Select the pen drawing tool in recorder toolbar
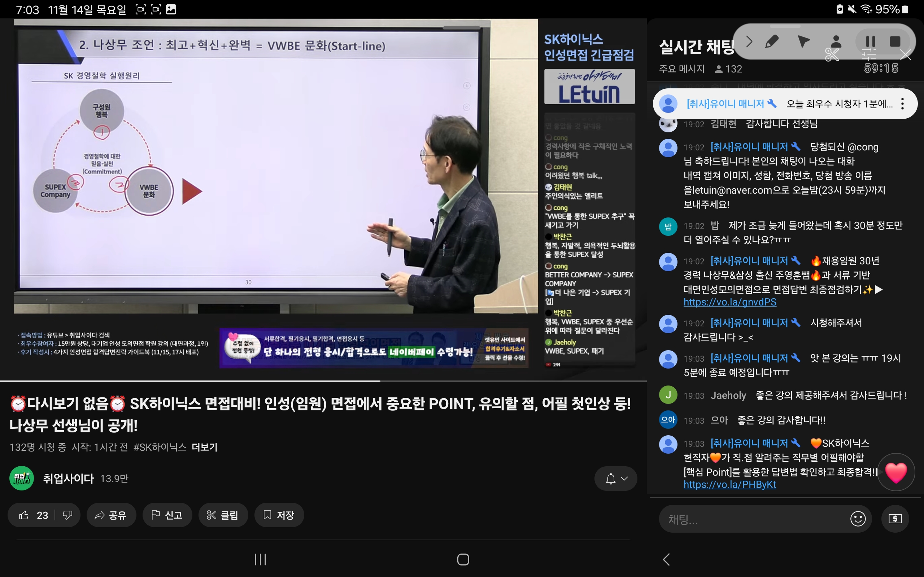Image resolution: width=924 pixels, height=577 pixels. click(x=772, y=41)
